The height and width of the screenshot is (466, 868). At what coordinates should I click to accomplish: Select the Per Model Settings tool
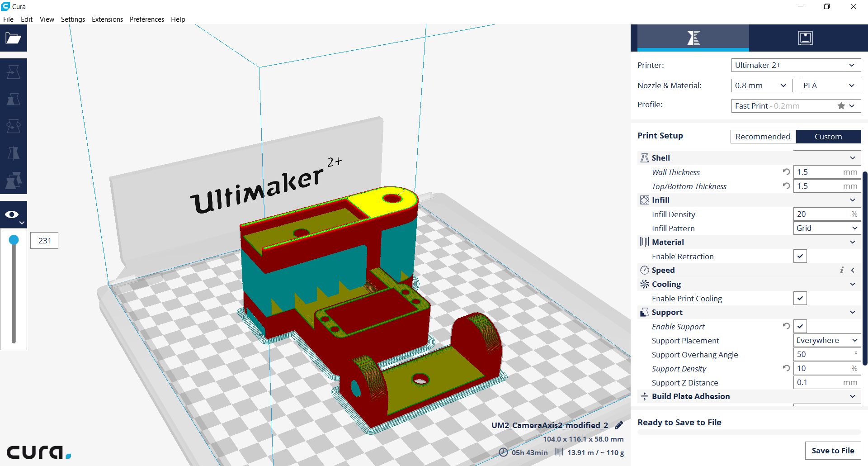point(14,181)
